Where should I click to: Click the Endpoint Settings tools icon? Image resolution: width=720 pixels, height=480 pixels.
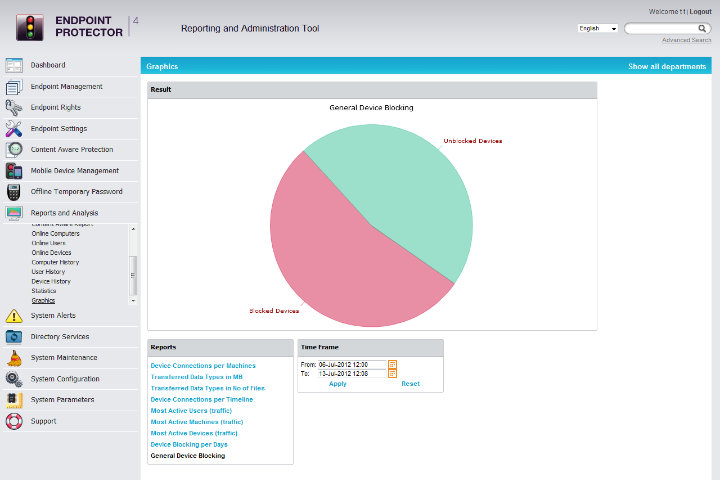click(14, 128)
